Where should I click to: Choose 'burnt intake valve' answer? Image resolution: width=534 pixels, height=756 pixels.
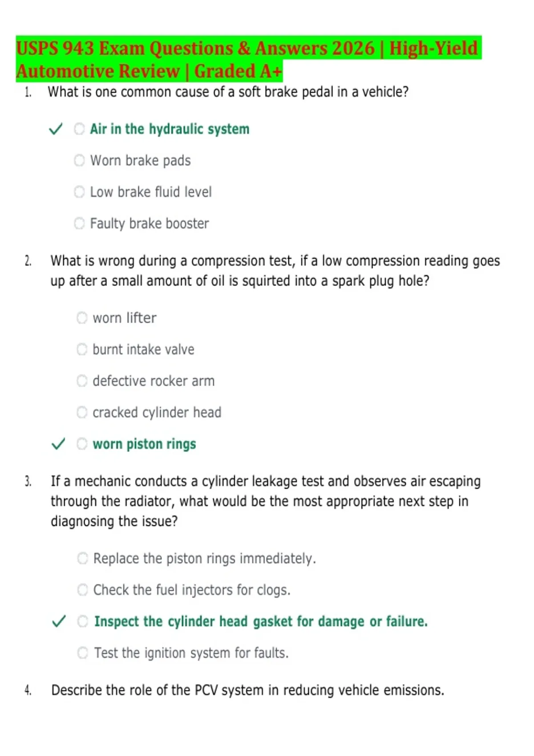tap(82, 349)
